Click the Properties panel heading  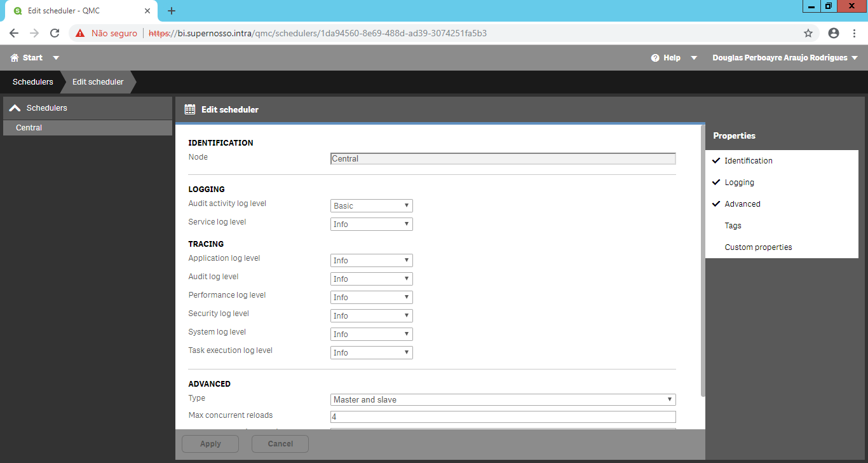click(x=734, y=136)
